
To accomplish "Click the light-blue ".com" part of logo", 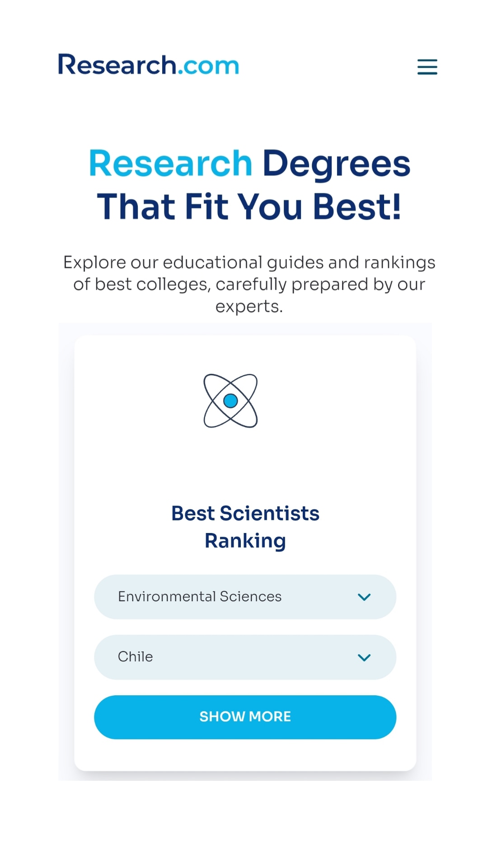I will (208, 66).
